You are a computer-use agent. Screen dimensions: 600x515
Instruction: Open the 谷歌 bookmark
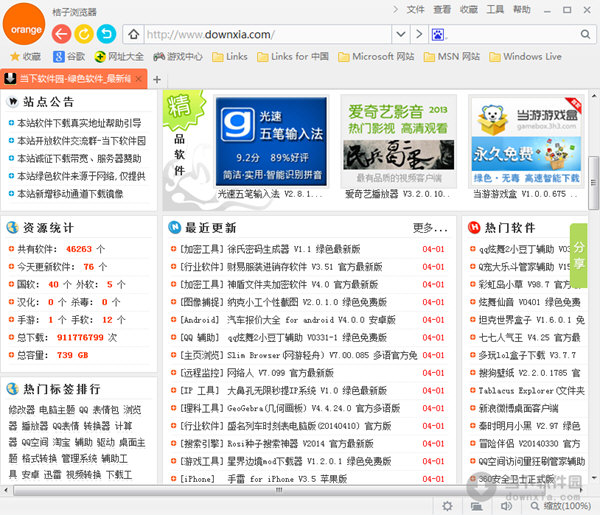69,57
